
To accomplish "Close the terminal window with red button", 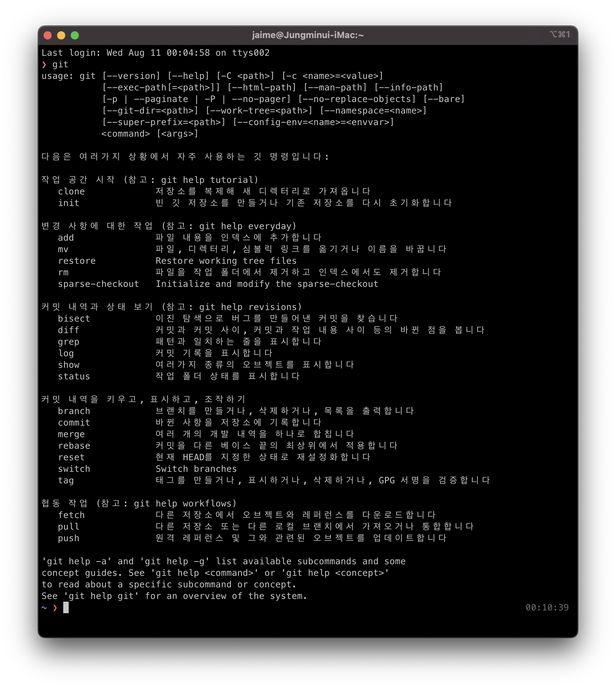I will [48, 35].
